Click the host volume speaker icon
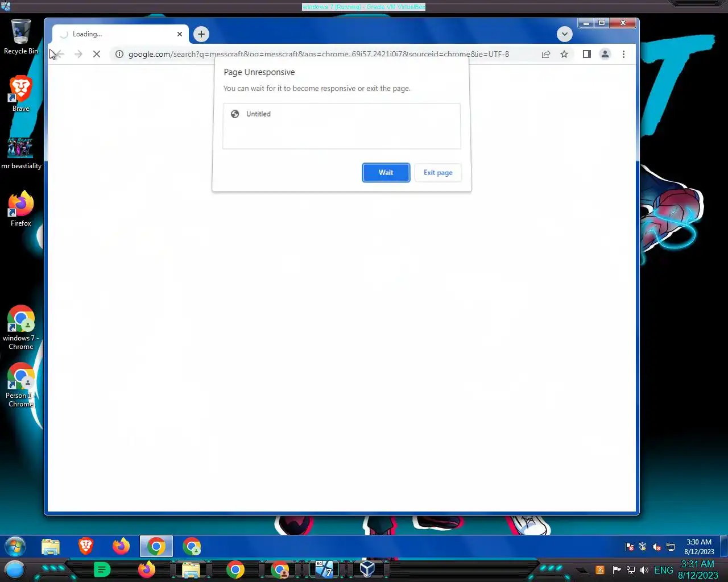This screenshot has width=728, height=582. point(644,570)
